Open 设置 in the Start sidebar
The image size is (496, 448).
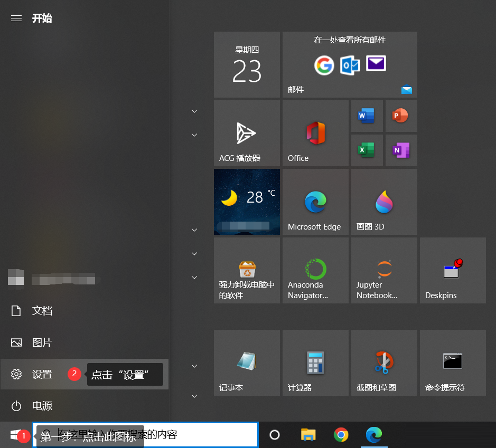(x=84, y=374)
